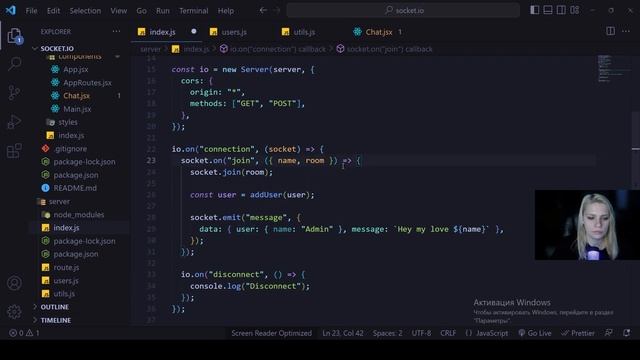
Task: Select the index.js editor tab
Action: pos(162,32)
